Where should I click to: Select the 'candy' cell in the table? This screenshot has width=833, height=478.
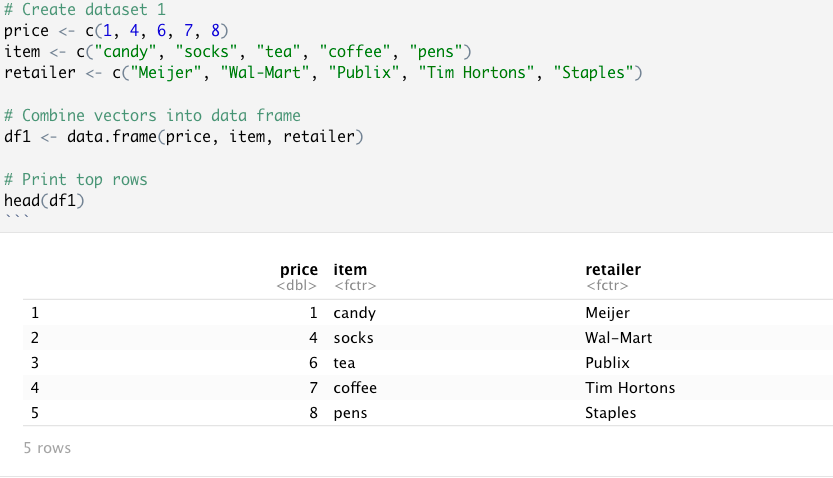[354, 313]
